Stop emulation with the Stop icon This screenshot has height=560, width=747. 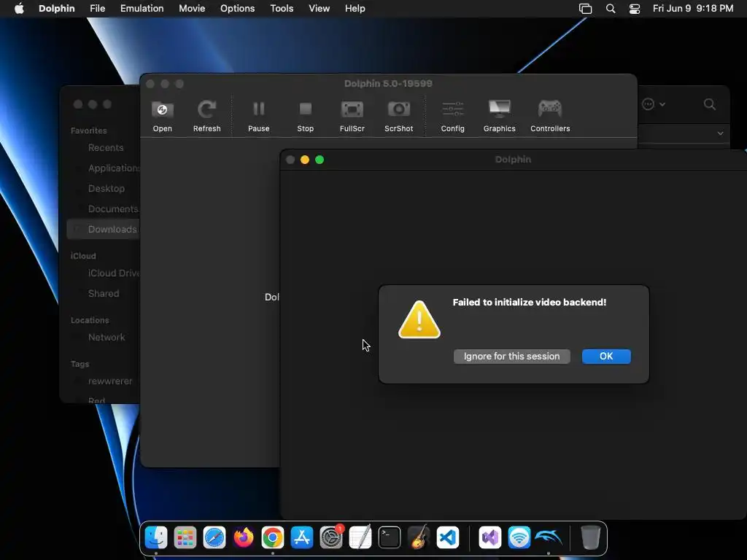pos(306,109)
